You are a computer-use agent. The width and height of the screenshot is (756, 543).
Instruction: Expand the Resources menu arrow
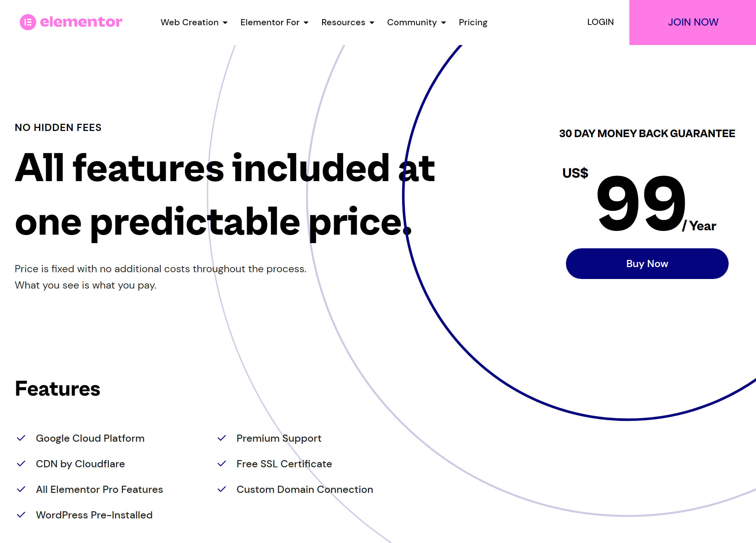(x=372, y=23)
